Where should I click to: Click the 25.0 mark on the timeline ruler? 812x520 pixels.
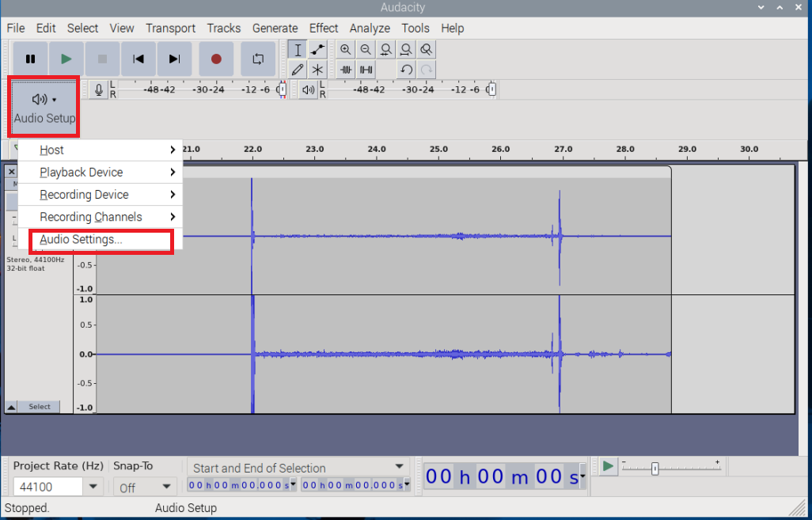click(438, 149)
